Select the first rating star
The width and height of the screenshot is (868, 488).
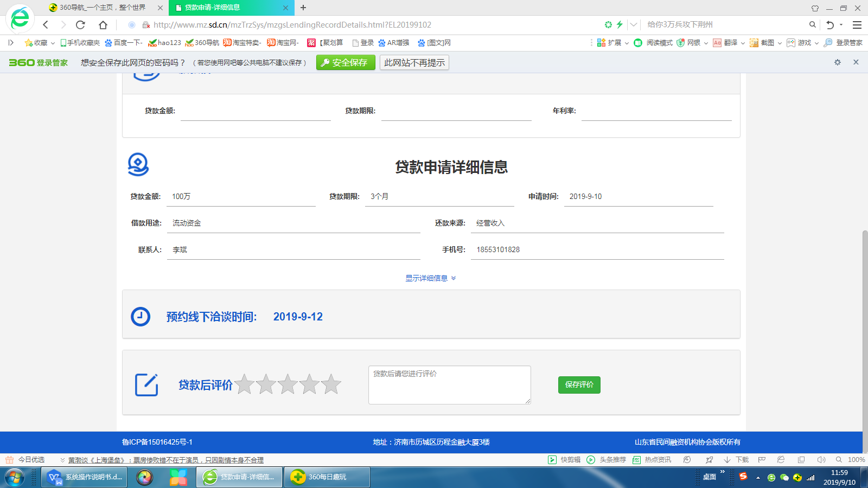(245, 384)
